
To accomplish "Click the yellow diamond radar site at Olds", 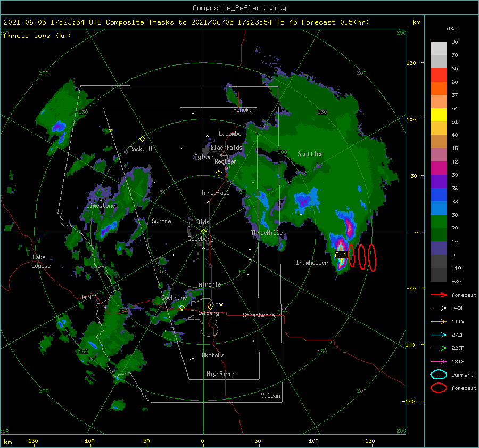I will pyautogui.click(x=203, y=232).
